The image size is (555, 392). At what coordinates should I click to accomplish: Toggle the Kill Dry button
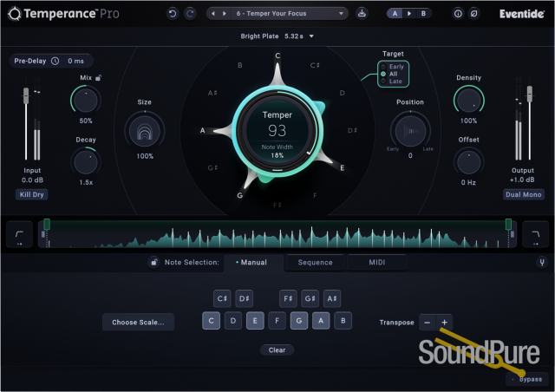(31, 194)
